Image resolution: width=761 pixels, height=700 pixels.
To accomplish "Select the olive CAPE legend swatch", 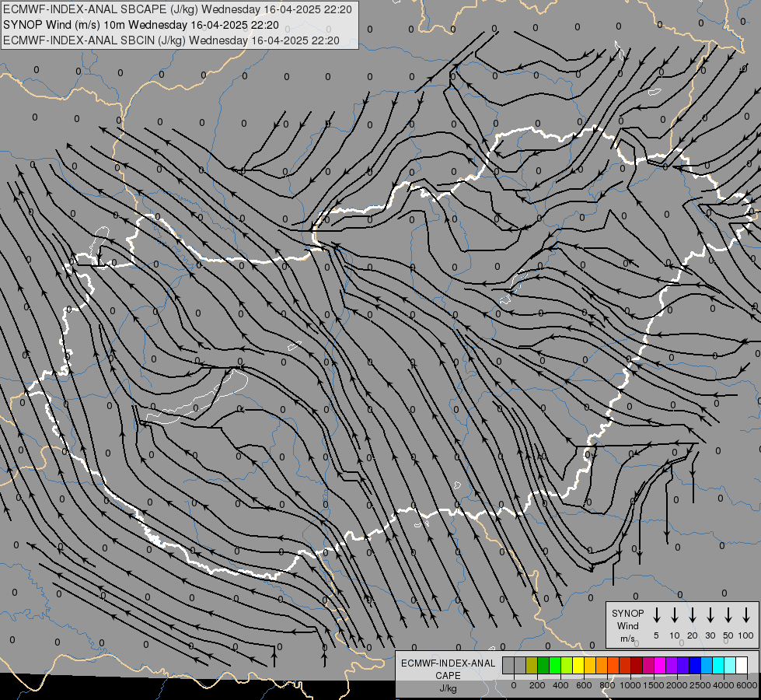I will pyautogui.click(x=532, y=666).
